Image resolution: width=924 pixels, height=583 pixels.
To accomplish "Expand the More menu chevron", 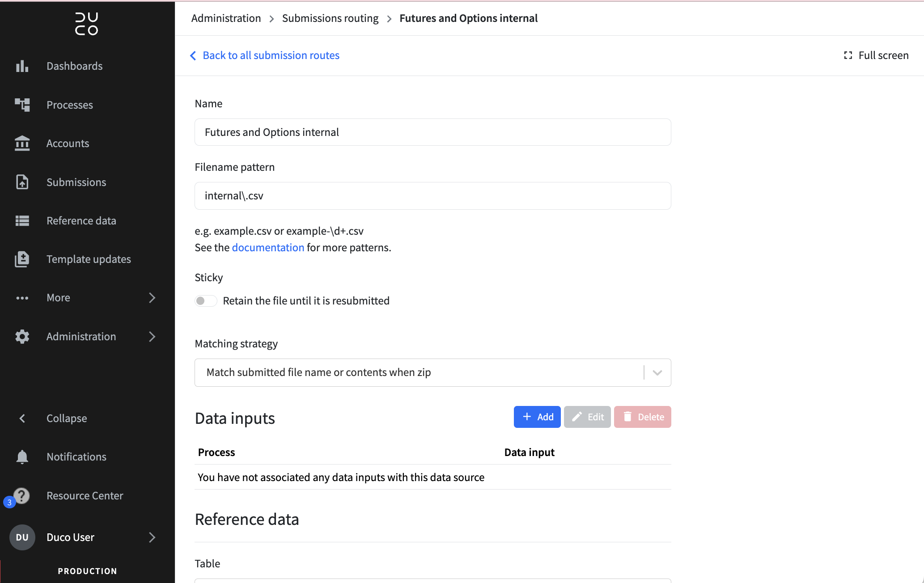I will [152, 298].
